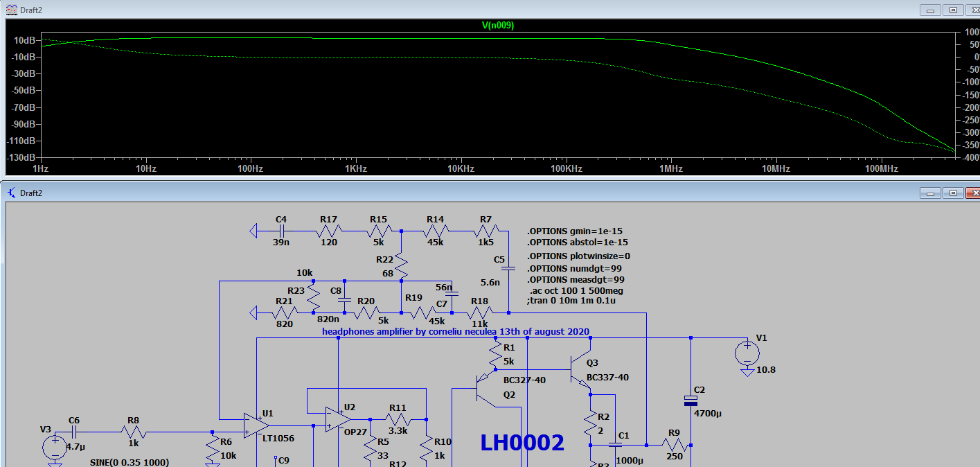Select the Q2 transistor symbol
Viewport: 980px width, 467px height.
(487, 388)
